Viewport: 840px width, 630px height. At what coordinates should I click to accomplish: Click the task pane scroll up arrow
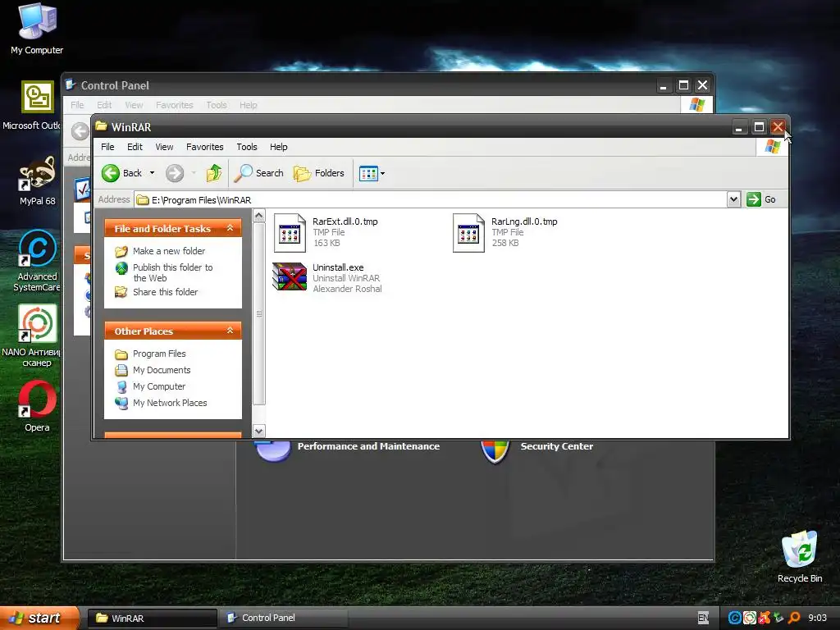click(258, 216)
